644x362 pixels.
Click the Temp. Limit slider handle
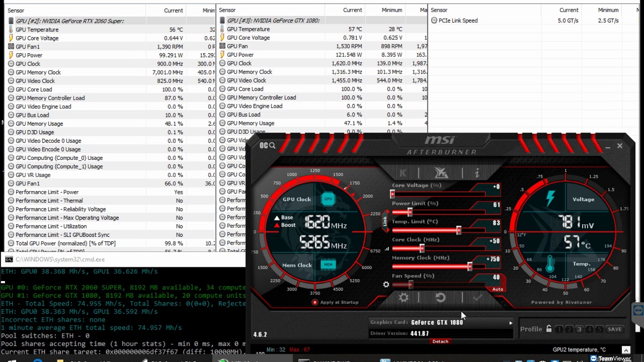(x=458, y=230)
